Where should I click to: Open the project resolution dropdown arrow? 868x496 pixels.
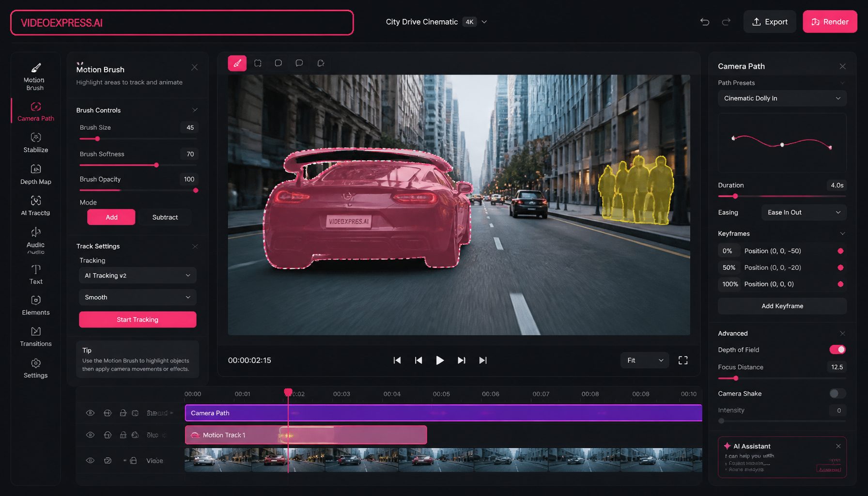(x=484, y=22)
